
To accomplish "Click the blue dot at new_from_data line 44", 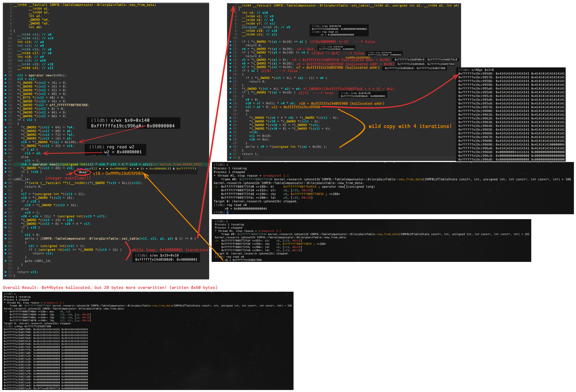I will pyautogui.click(x=5, y=164).
